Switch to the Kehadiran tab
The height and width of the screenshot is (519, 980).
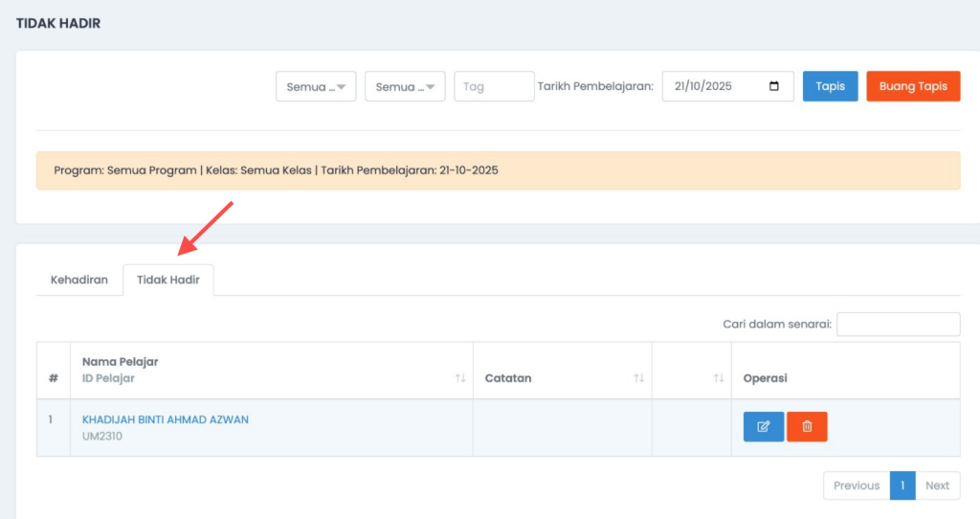(x=79, y=281)
